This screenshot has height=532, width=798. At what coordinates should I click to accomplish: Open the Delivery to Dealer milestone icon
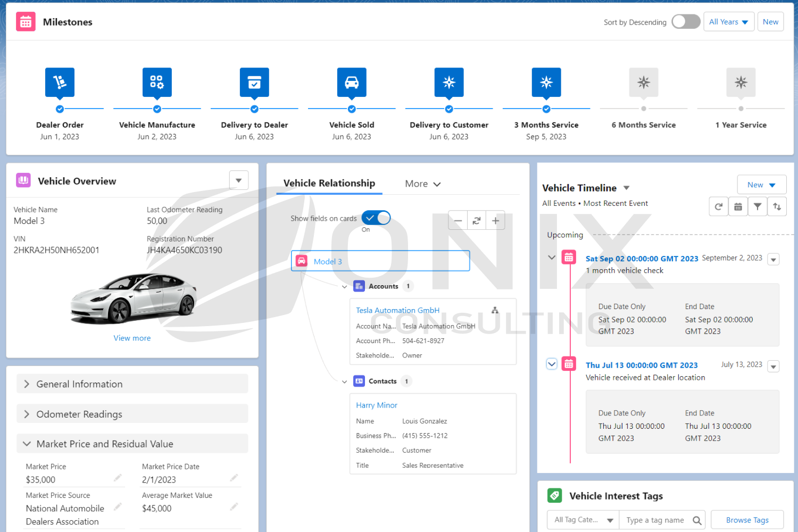pyautogui.click(x=254, y=82)
